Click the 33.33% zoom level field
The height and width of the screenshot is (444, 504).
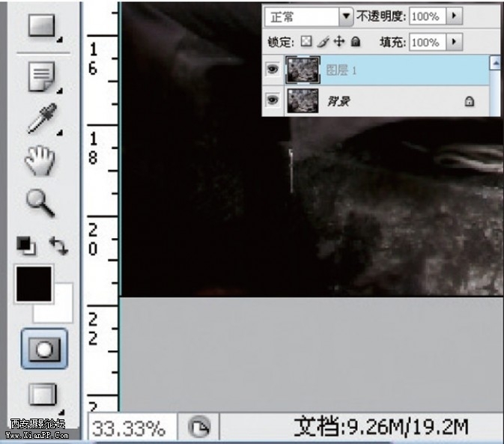coord(131,428)
